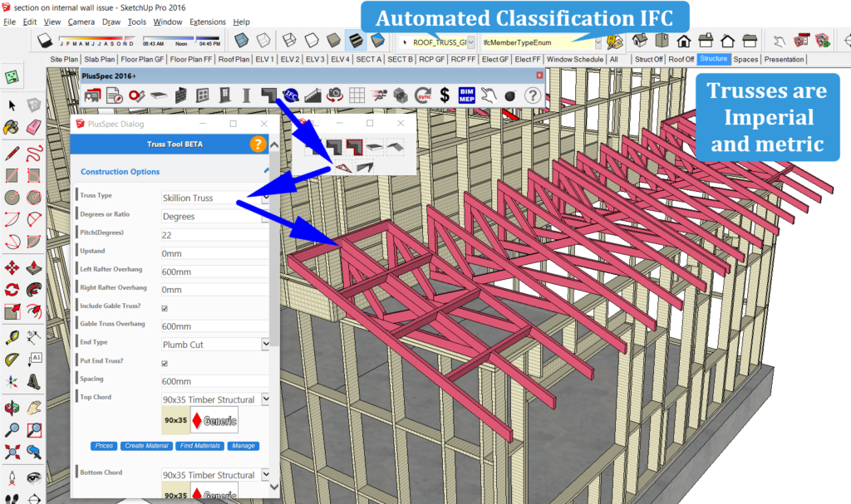Viewport: 851px width, 504px height.
Task: Select the Rectangle drawing tool
Action: [x=12, y=175]
